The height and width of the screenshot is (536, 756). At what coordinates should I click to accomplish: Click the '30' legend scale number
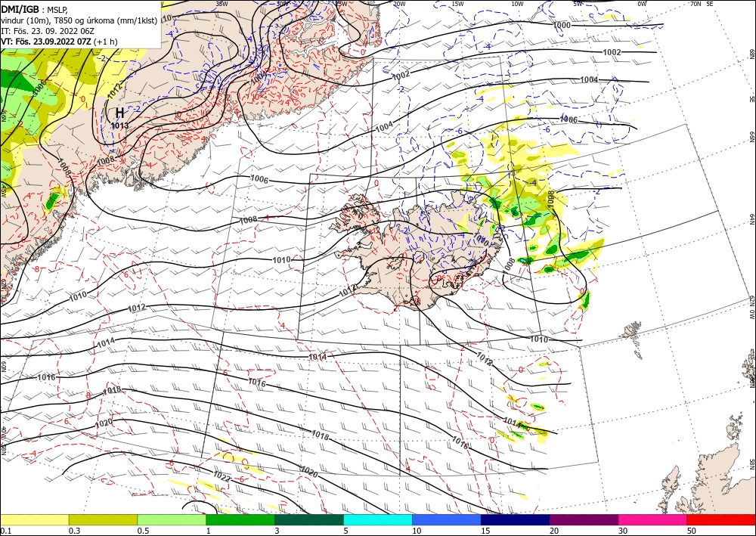[x=623, y=531]
